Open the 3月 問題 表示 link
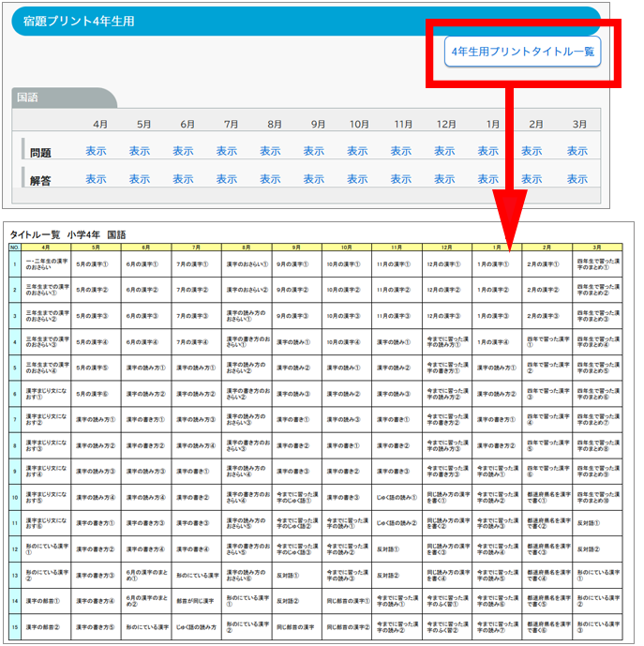 tap(575, 151)
